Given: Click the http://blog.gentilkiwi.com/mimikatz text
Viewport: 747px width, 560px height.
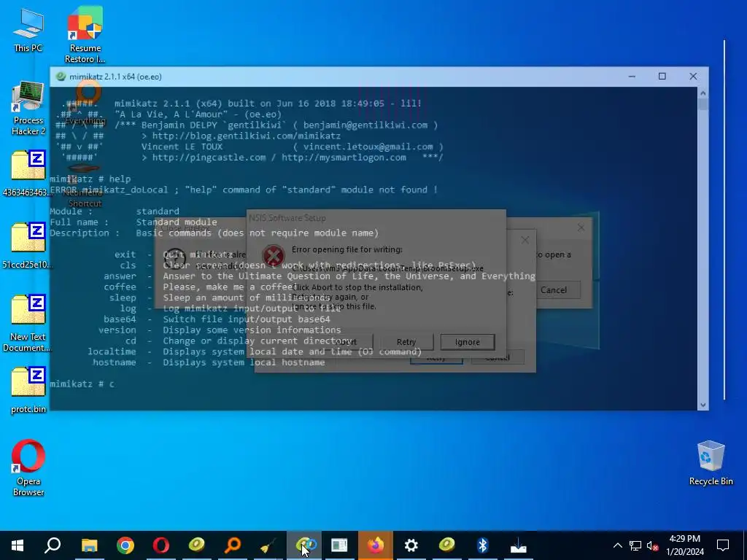Looking at the screenshot, I should tap(247, 136).
